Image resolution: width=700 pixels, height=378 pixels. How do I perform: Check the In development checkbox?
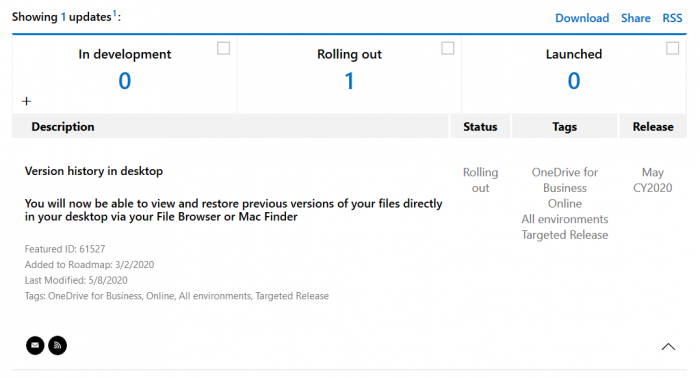pos(224,48)
